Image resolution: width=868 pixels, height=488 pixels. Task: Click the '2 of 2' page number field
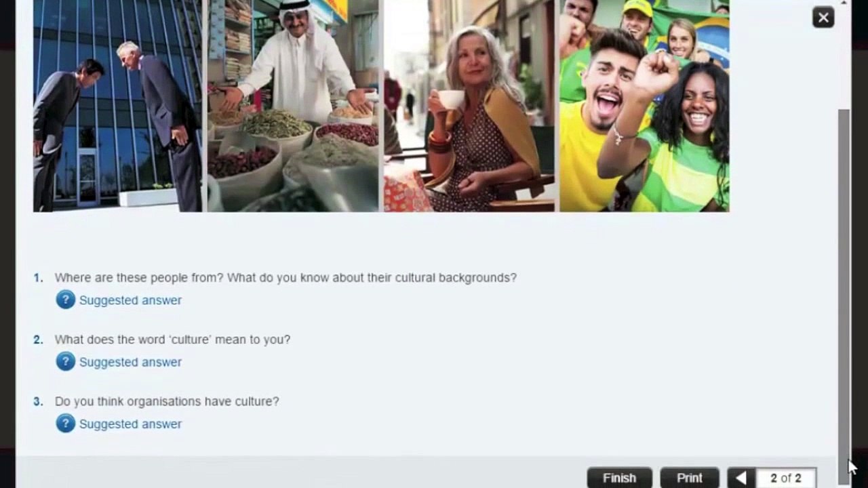click(x=785, y=478)
